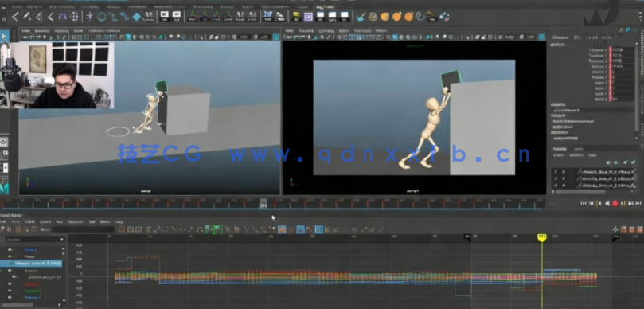Screen dimensions: 644x309
Task: Select the highlighted active shelf tab
Action: click(x=325, y=6)
